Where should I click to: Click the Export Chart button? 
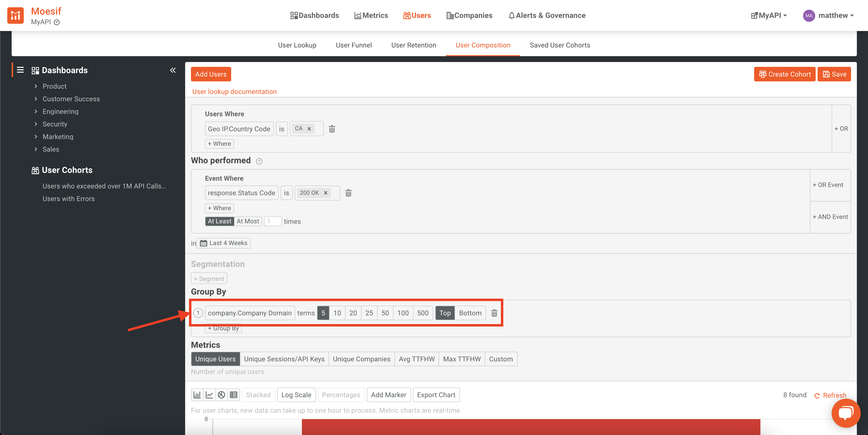(x=436, y=395)
